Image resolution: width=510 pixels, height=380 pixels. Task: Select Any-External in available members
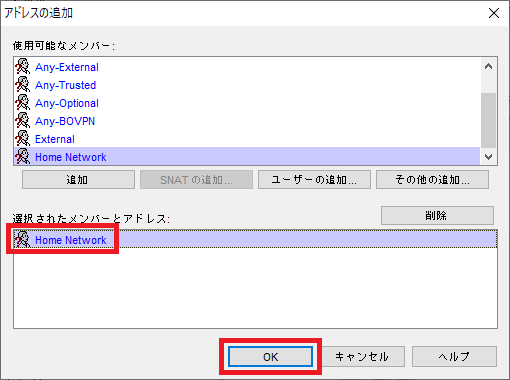(x=247, y=67)
